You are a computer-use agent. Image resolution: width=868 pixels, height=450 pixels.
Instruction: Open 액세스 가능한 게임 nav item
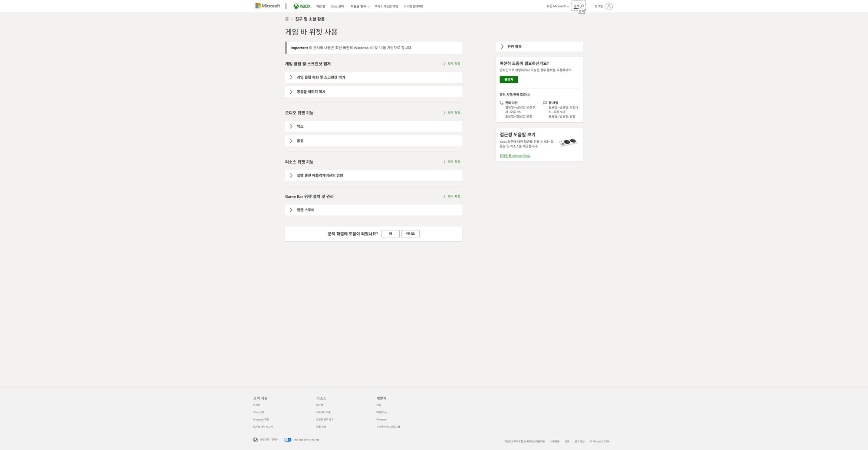click(x=386, y=7)
